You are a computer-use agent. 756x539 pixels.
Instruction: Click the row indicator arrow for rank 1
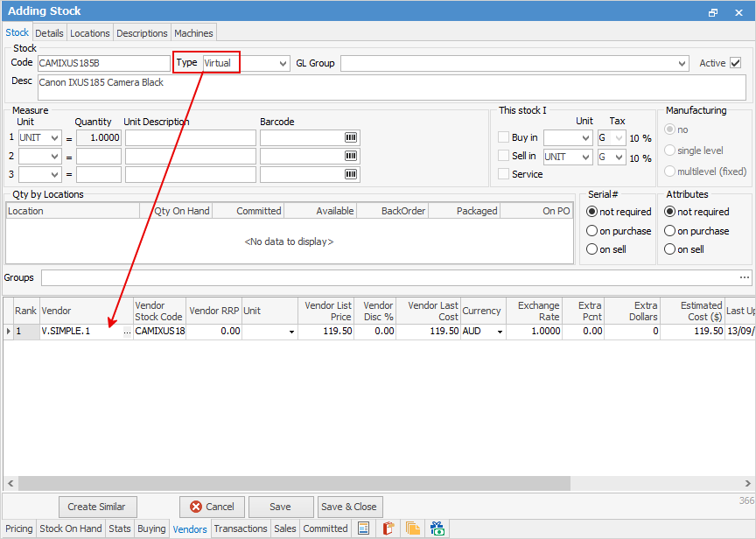pyautogui.click(x=8, y=332)
